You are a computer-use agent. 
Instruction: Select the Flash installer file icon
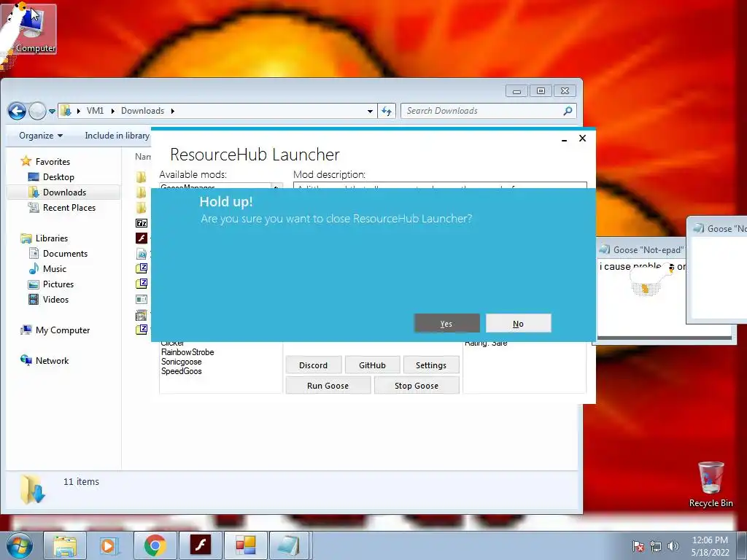(x=142, y=238)
